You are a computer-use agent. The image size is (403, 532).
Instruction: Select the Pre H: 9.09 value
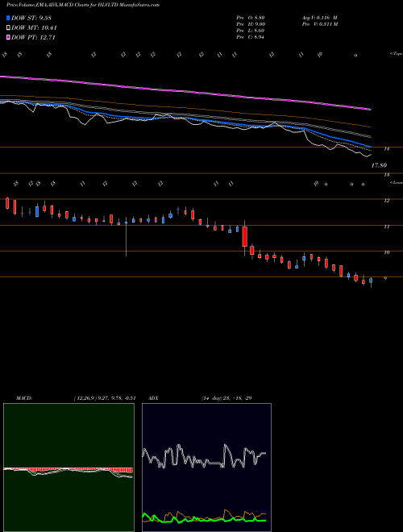[x=251, y=24]
